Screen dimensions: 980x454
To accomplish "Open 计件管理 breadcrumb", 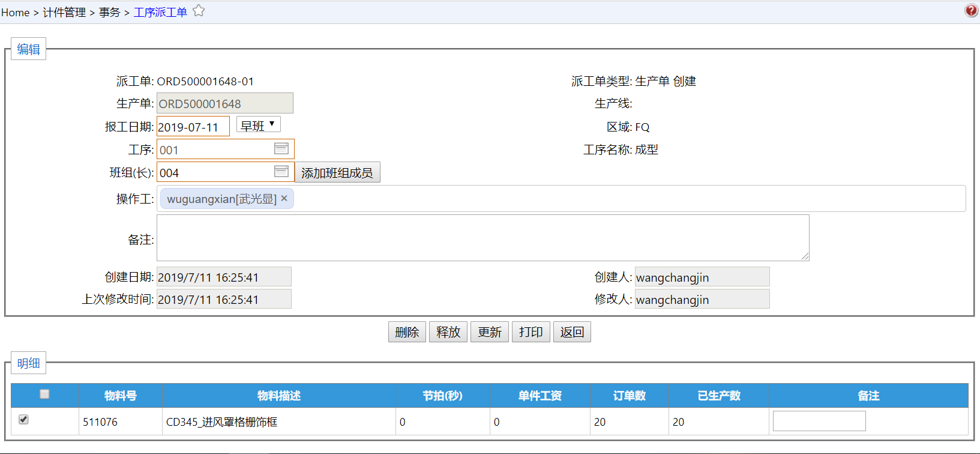I will [x=64, y=12].
